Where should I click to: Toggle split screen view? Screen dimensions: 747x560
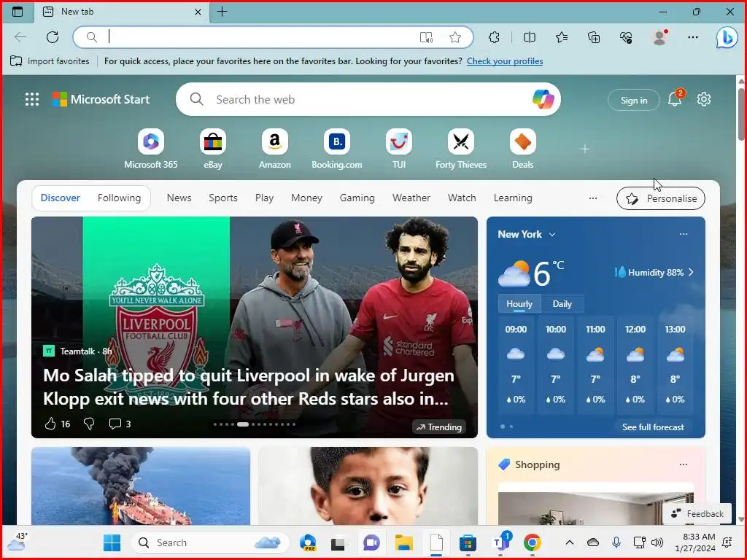click(x=530, y=37)
